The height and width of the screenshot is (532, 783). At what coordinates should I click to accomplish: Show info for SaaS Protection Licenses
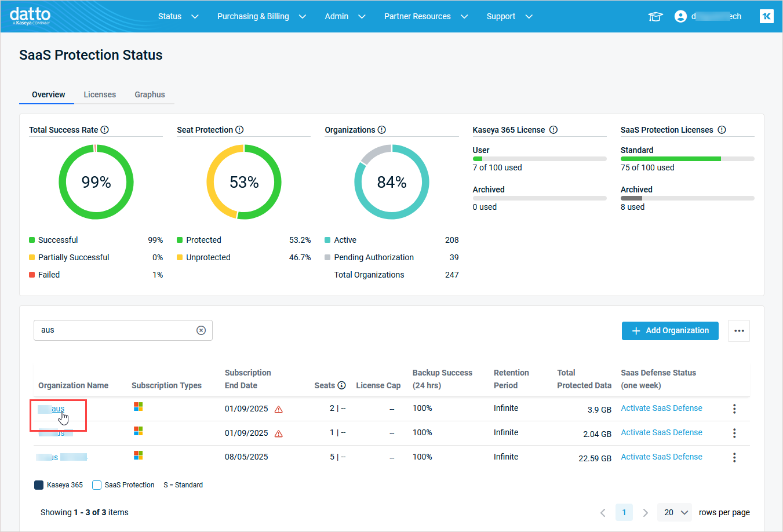pos(722,130)
